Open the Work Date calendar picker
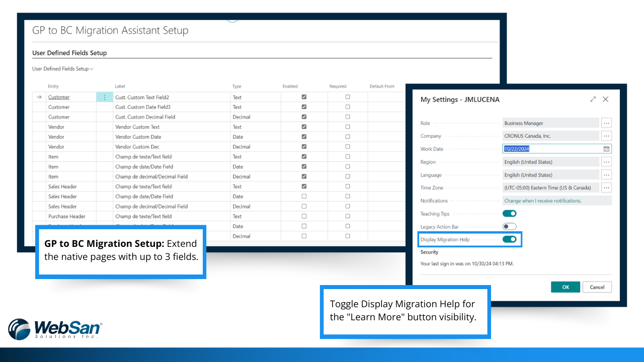 pos(606,149)
